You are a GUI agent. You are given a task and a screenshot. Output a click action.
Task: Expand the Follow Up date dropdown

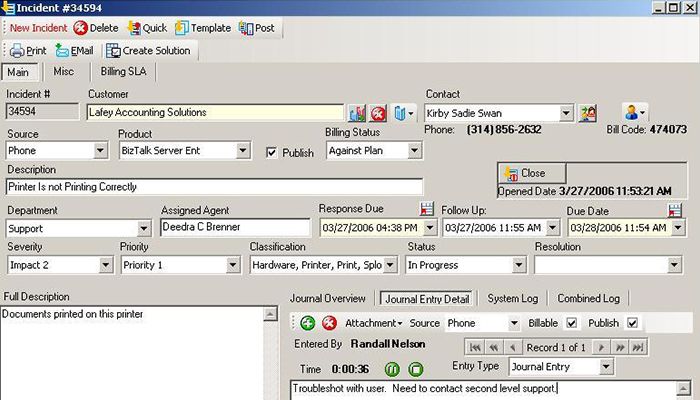coord(553,228)
